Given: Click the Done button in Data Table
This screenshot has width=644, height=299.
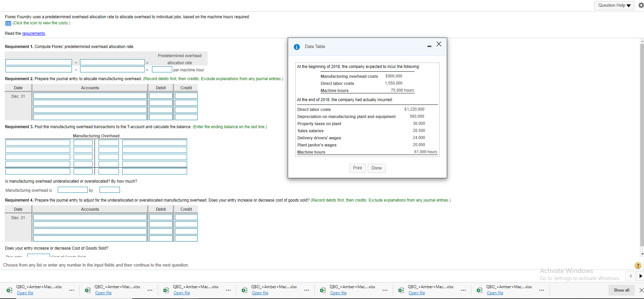Looking at the screenshot, I should (x=377, y=168).
